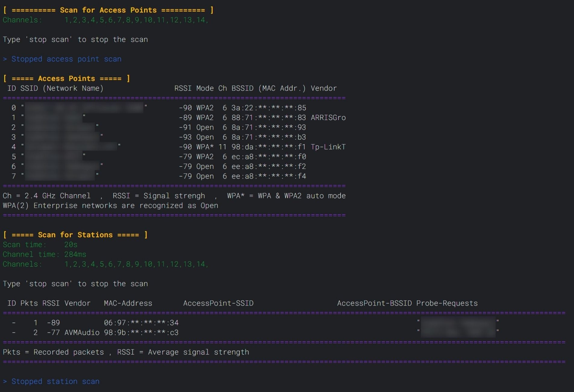The width and height of the screenshot is (574, 392).
Task: Click the 'MAC-Address' column header
Action: click(128, 303)
